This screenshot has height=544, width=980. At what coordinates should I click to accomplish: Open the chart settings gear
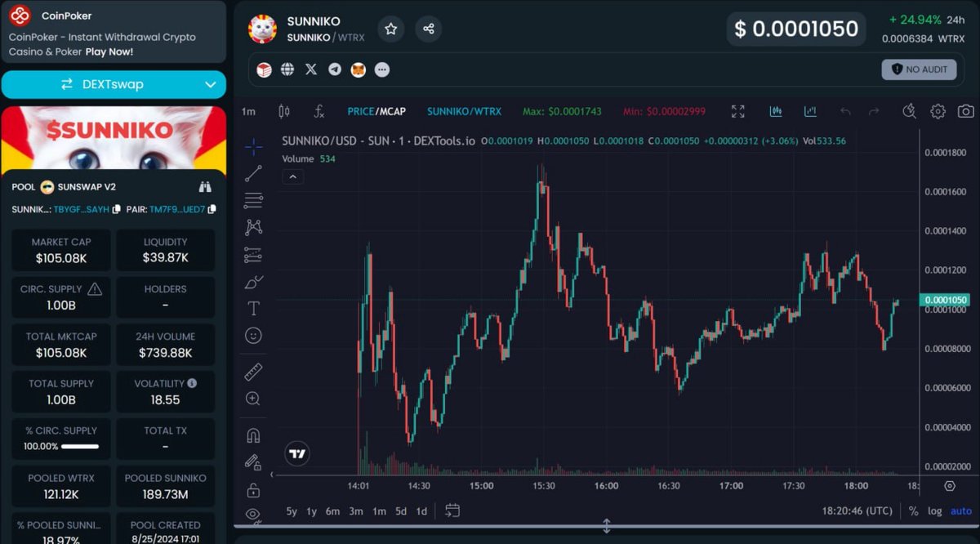pos(938,111)
